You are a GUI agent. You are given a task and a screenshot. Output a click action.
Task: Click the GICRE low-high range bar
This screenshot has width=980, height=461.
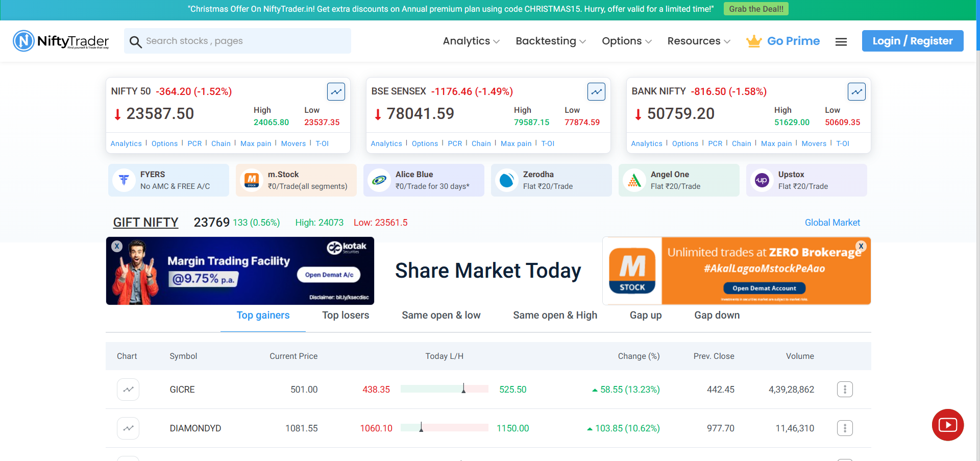tap(445, 389)
